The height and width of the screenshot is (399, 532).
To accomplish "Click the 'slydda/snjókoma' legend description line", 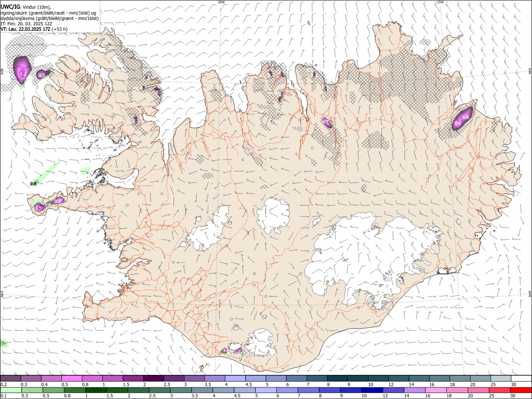I will coord(49,18).
